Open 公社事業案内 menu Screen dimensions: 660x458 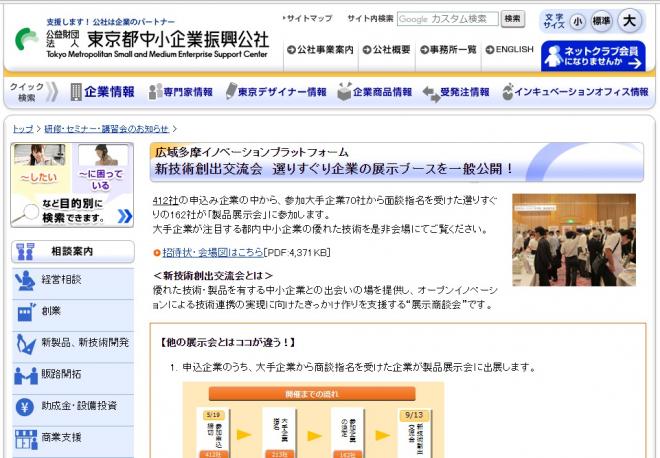pyautogui.click(x=320, y=50)
